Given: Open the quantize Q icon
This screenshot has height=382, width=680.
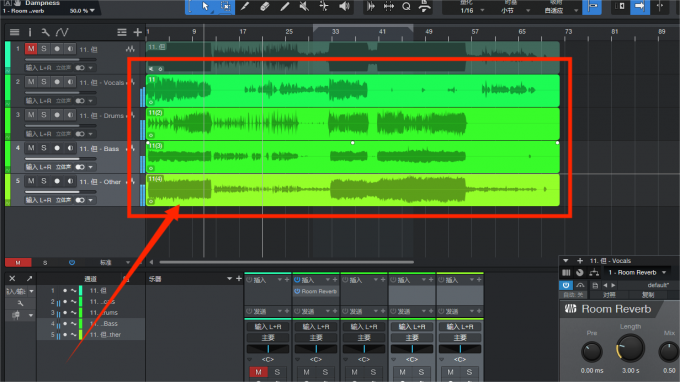Looking at the screenshot, I should (406, 7).
